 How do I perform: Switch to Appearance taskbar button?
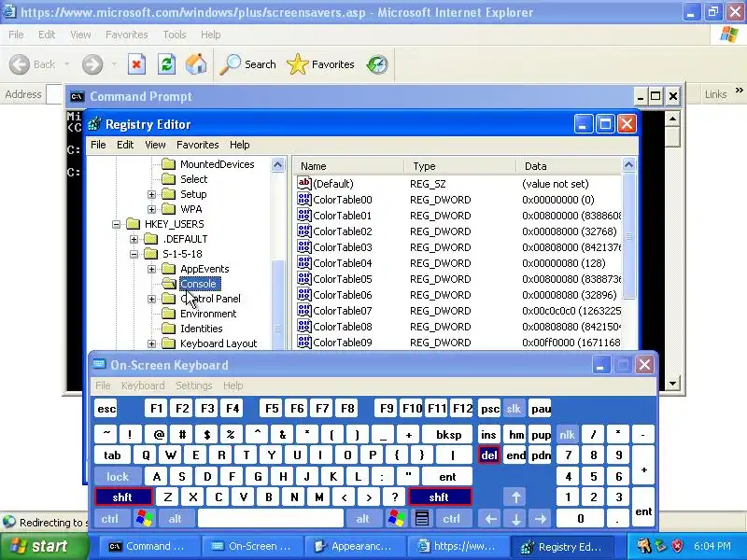tap(354, 546)
